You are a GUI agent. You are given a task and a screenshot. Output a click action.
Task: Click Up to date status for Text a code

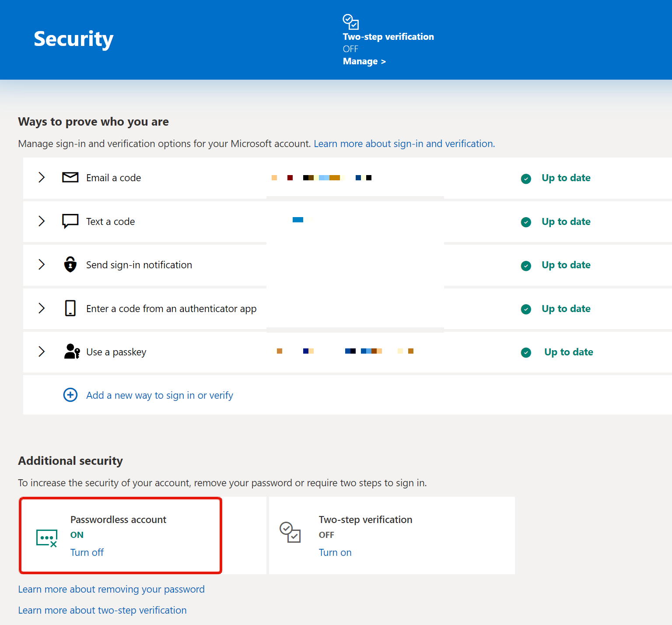point(566,221)
